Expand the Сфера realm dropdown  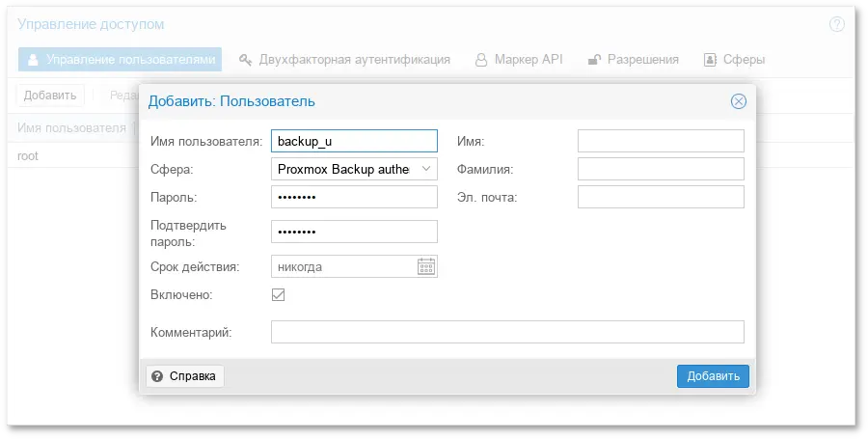[425, 169]
